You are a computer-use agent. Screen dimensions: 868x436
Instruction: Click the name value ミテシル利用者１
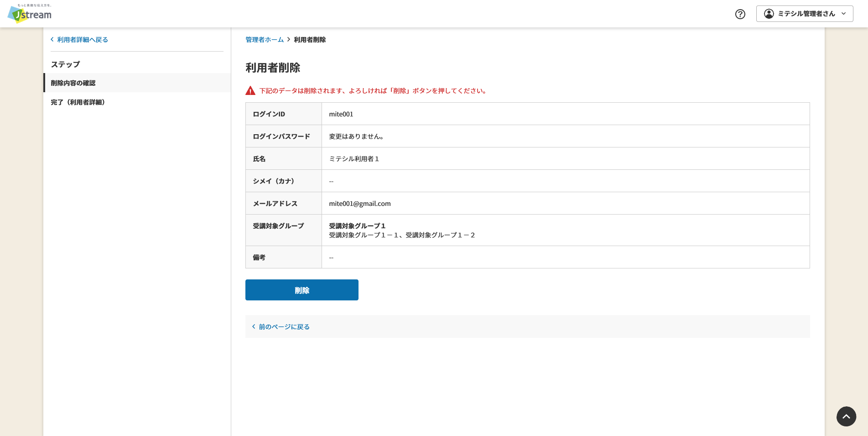tap(354, 159)
